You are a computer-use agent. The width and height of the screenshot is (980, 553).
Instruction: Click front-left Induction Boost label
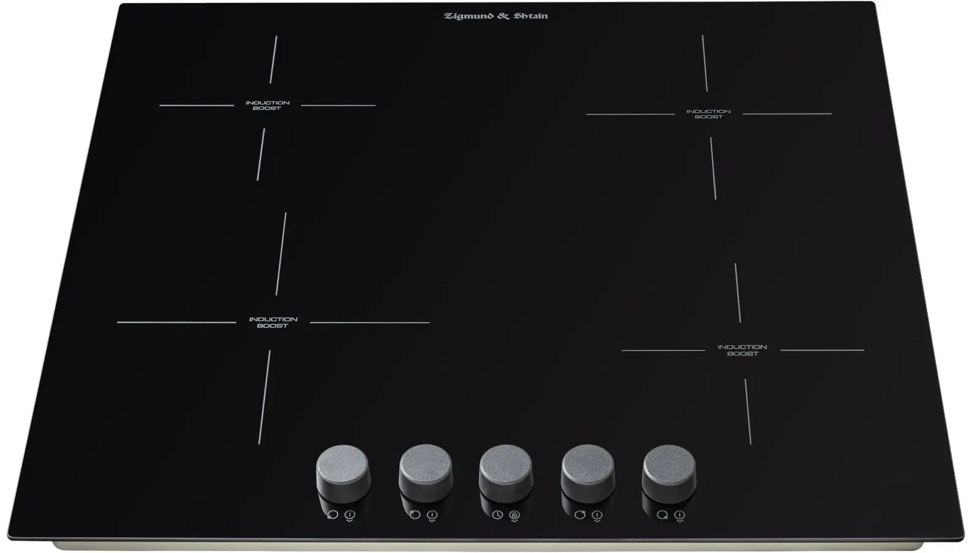[x=273, y=322]
